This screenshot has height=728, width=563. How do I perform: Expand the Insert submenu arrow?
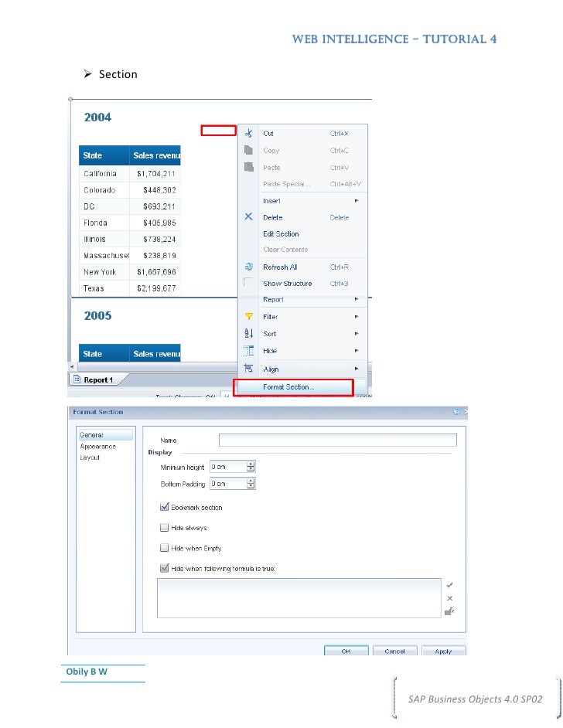pyautogui.click(x=357, y=201)
